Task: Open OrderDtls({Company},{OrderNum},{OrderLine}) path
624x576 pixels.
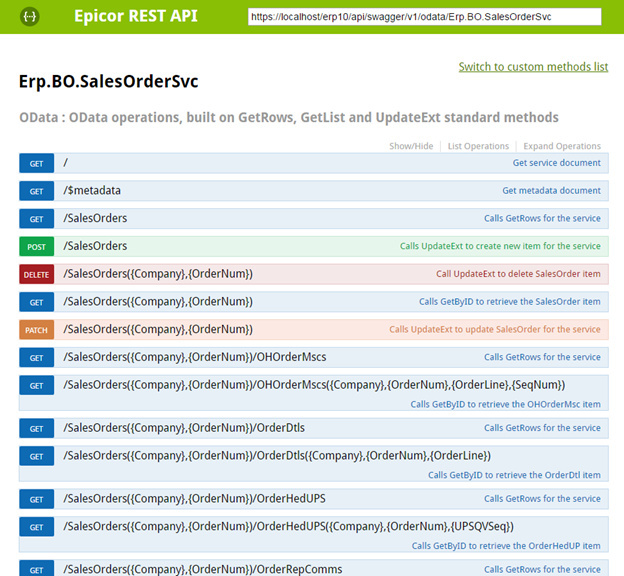Action: (x=277, y=456)
